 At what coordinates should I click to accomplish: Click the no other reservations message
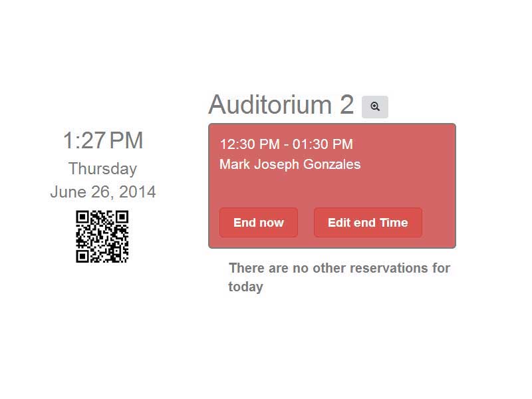(x=339, y=277)
